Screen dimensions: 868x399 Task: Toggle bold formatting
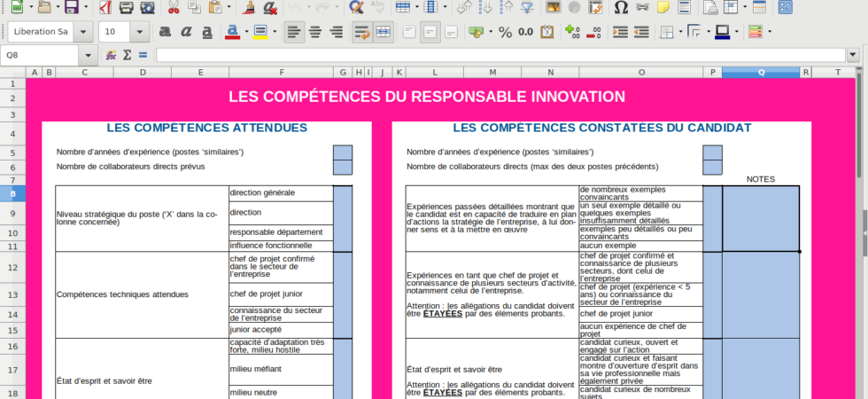pyautogui.click(x=165, y=32)
